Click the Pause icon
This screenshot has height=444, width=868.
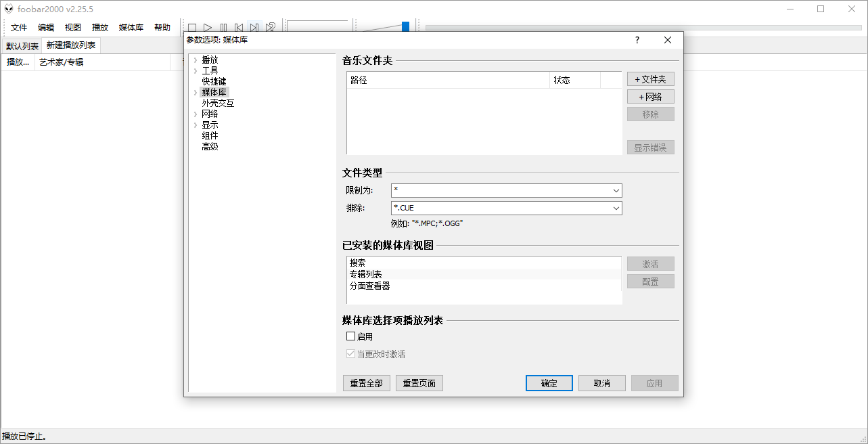click(224, 26)
